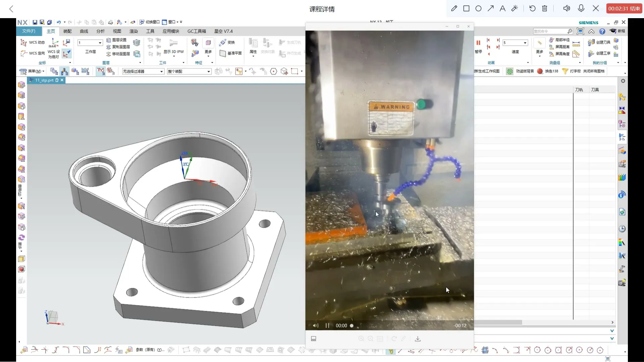This screenshot has width=644, height=362.
Task: Open the 工作层 work layer dropdown
Action: (x=100, y=43)
